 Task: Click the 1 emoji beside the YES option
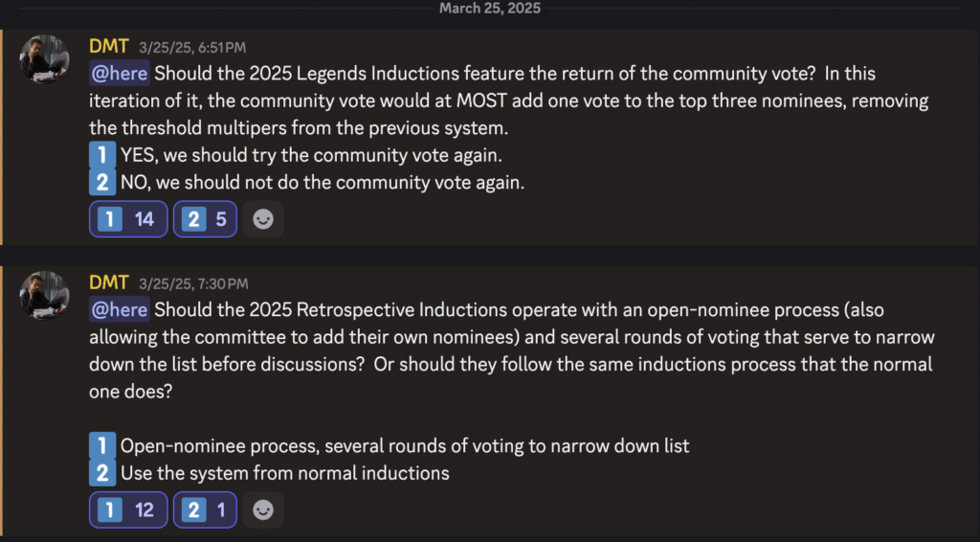[x=102, y=154]
